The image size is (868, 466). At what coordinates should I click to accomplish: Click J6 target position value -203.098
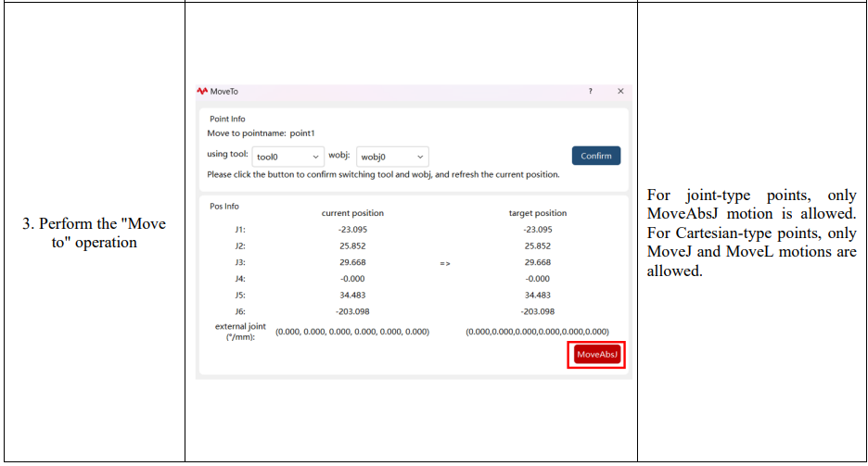(x=538, y=312)
